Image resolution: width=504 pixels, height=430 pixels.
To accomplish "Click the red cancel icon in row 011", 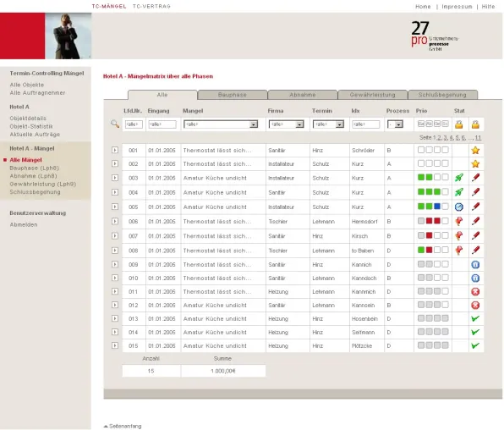I will 475,291.
